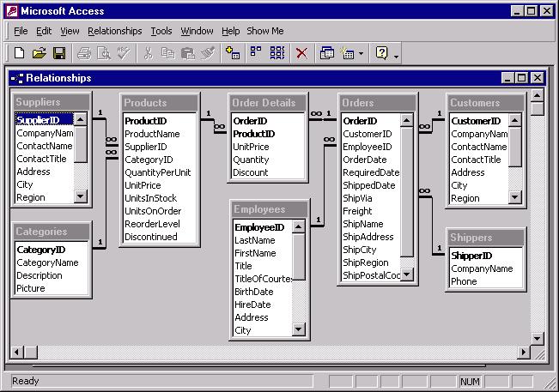Open the View menu
This screenshot has height=392, width=559.
tap(70, 32)
